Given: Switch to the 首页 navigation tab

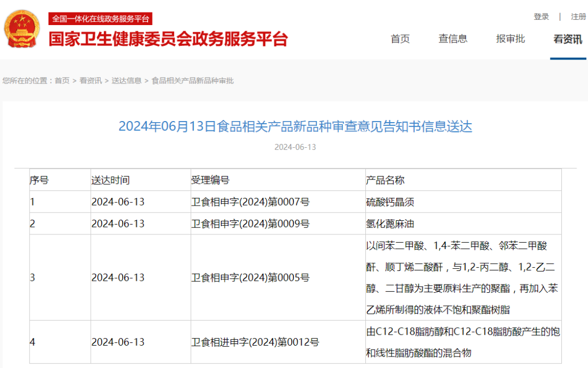Looking at the screenshot, I should point(400,39).
